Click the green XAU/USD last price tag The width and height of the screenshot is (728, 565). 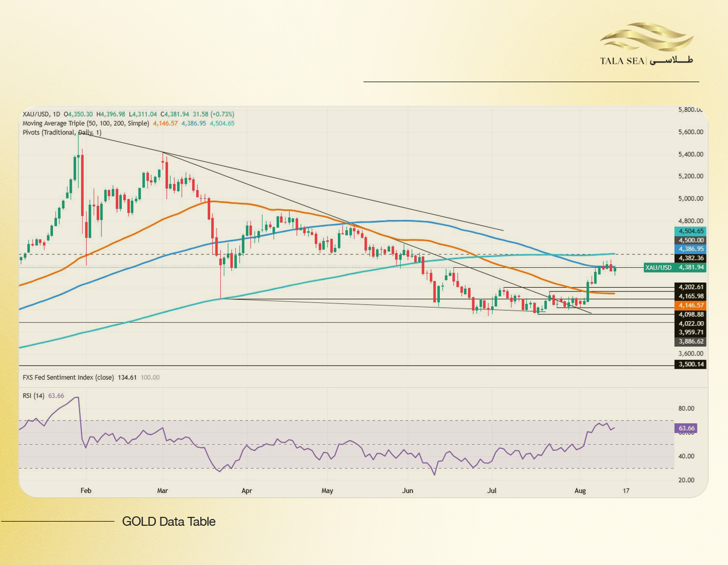(675, 267)
